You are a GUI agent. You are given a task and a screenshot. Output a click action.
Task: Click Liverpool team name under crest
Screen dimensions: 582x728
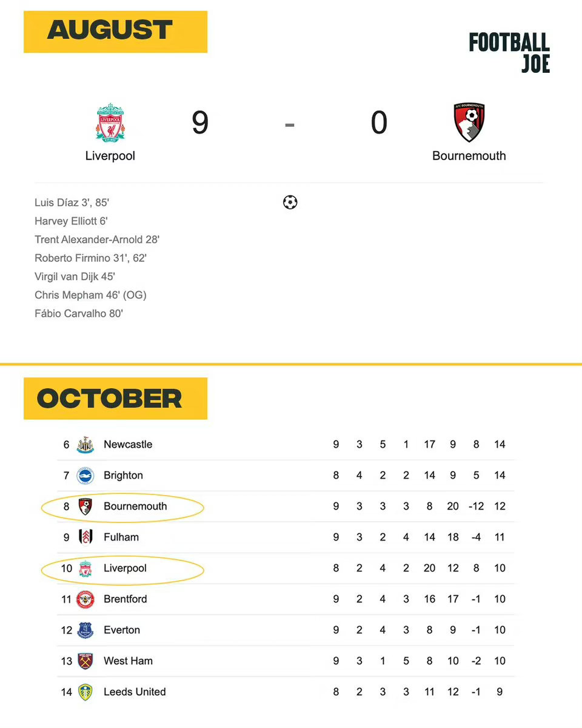coord(110,156)
